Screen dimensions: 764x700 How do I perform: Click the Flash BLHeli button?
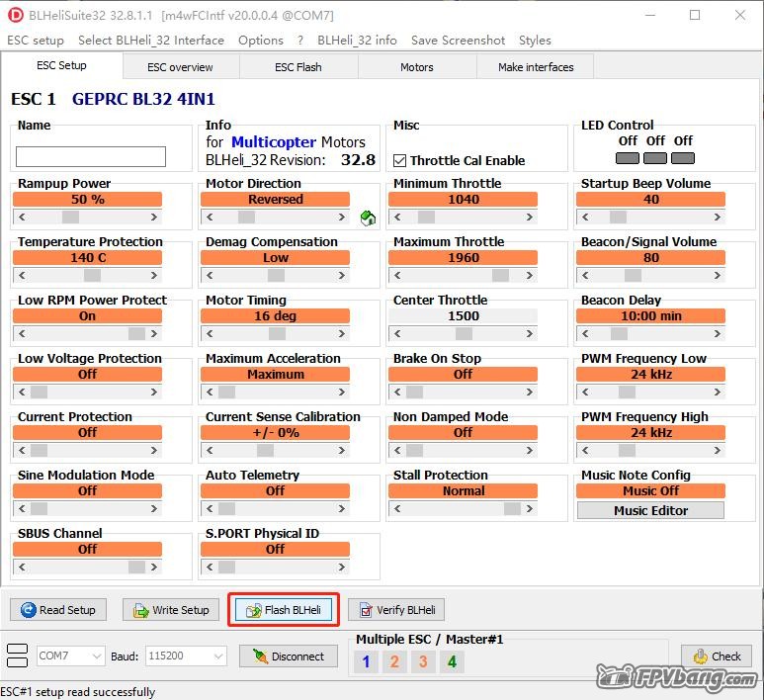click(x=284, y=610)
